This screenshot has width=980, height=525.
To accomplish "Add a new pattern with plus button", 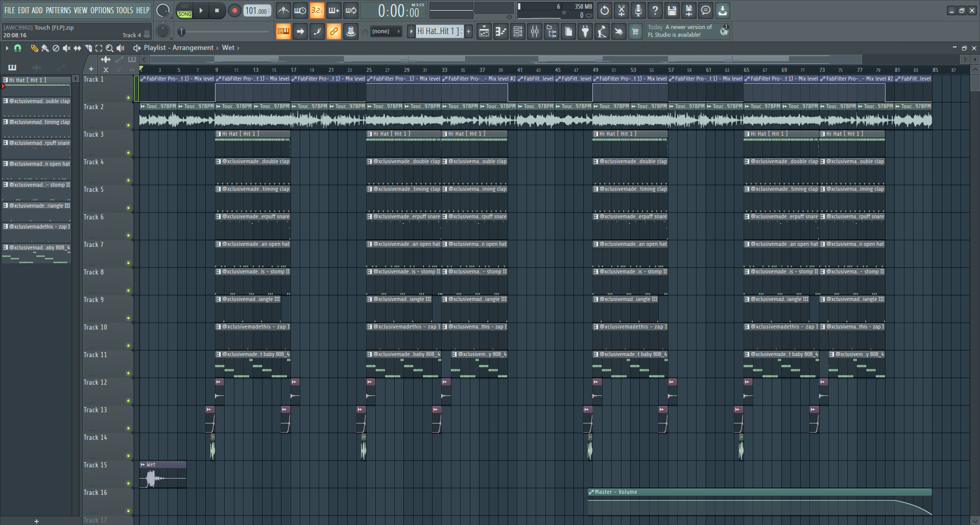I will point(468,32).
